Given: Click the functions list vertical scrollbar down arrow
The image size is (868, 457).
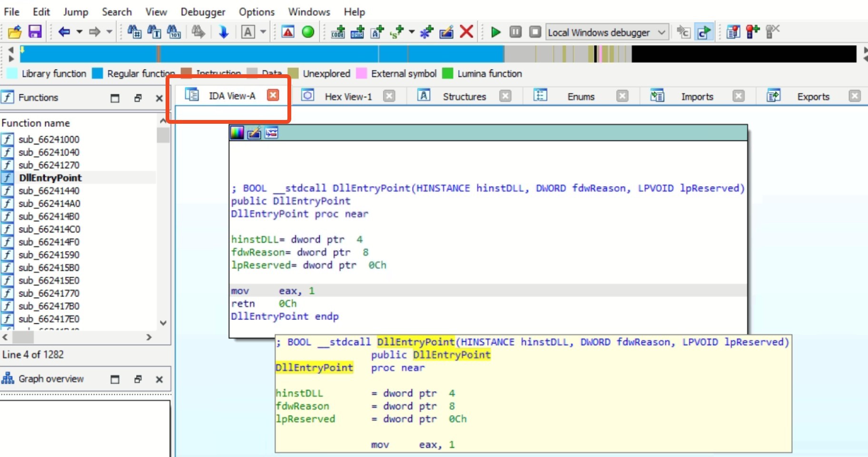Looking at the screenshot, I should click(x=163, y=323).
